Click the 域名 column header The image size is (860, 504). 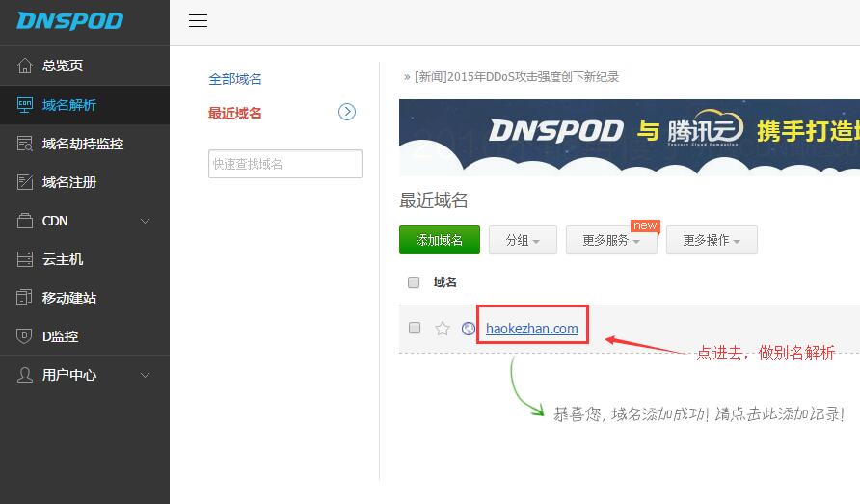click(444, 282)
